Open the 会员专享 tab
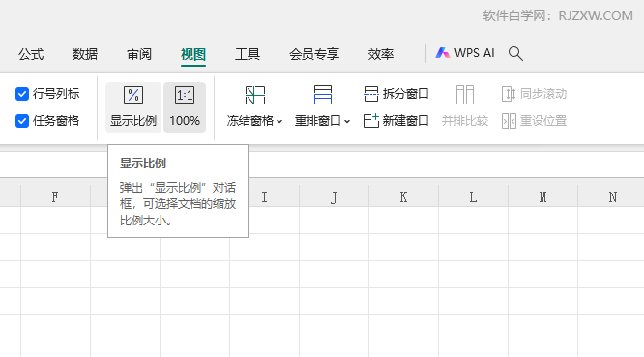Viewport: 644px width, 357px height. click(x=314, y=54)
